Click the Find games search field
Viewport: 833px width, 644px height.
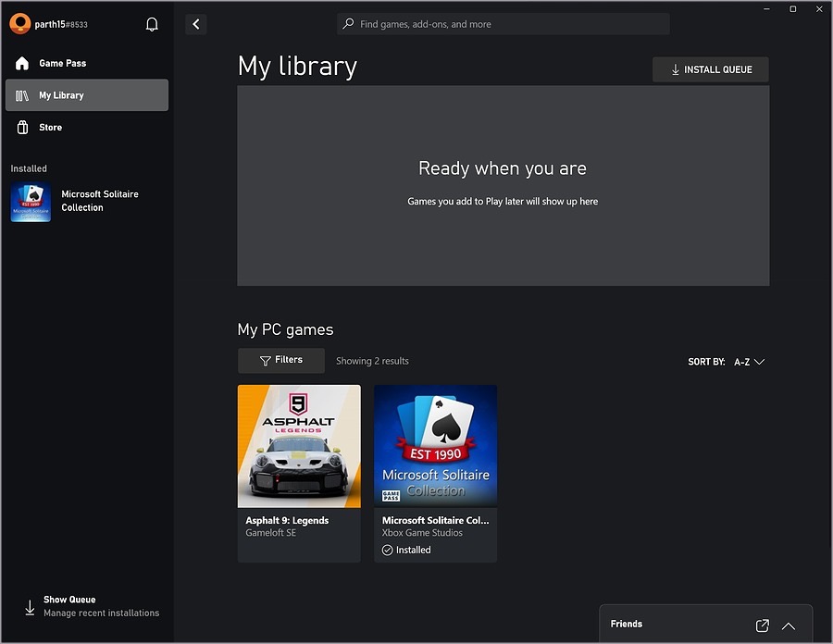tap(504, 24)
